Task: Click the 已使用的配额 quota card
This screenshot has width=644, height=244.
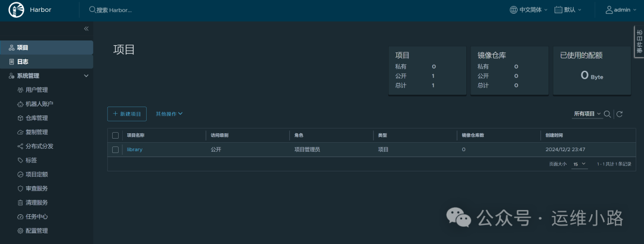Action: click(x=592, y=71)
